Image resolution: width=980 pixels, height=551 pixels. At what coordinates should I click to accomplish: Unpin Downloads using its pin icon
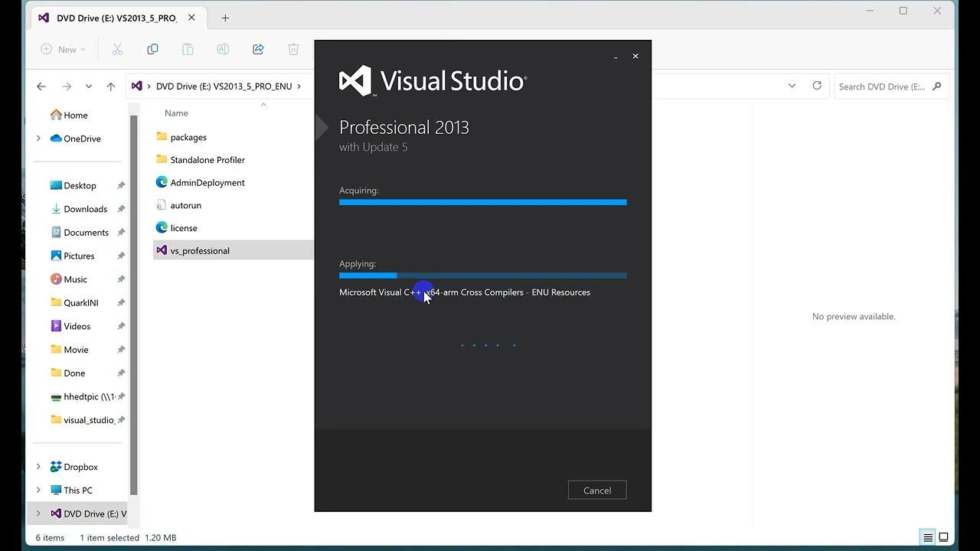point(121,209)
